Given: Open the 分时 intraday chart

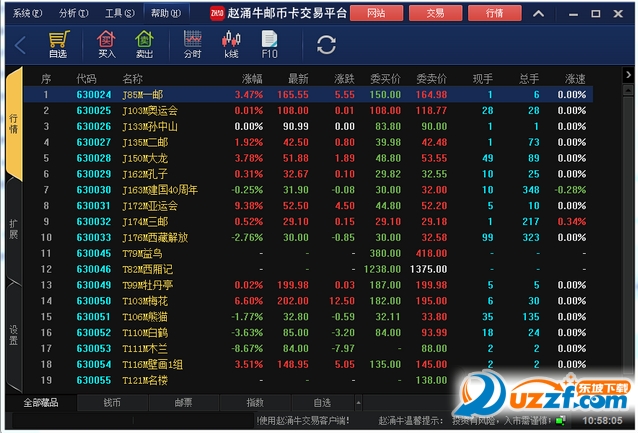Looking at the screenshot, I should point(192,44).
